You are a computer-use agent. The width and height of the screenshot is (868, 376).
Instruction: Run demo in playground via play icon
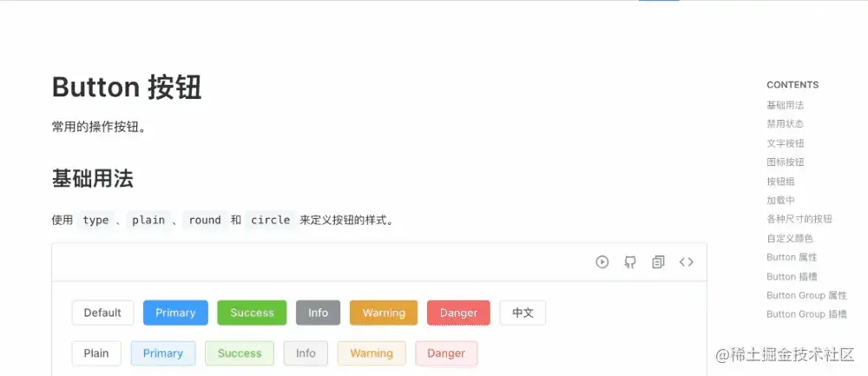coord(602,262)
